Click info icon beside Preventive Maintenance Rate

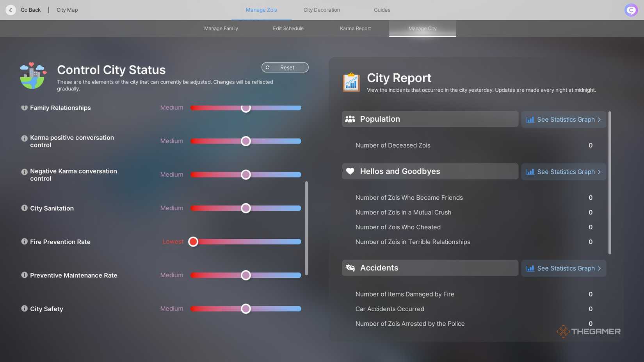[x=24, y=275]
